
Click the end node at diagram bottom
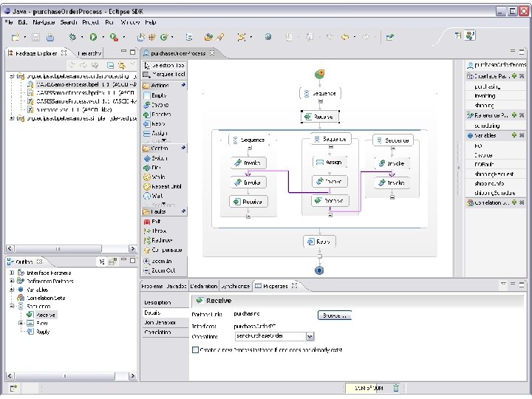click(x=319, y=270)
